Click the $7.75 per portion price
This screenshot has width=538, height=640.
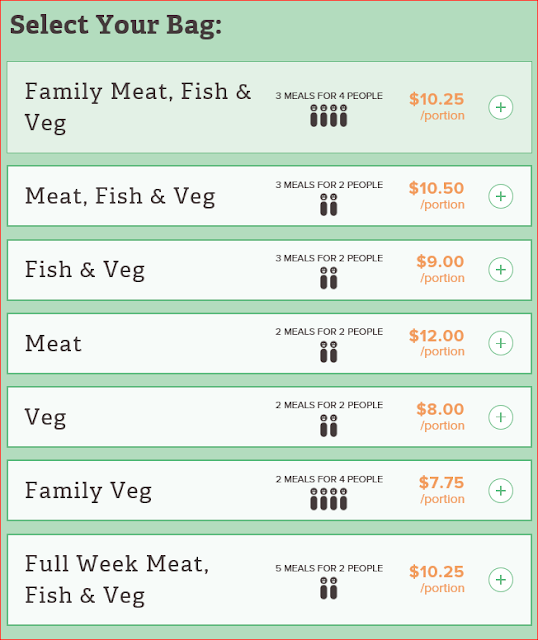coord(441,490)
